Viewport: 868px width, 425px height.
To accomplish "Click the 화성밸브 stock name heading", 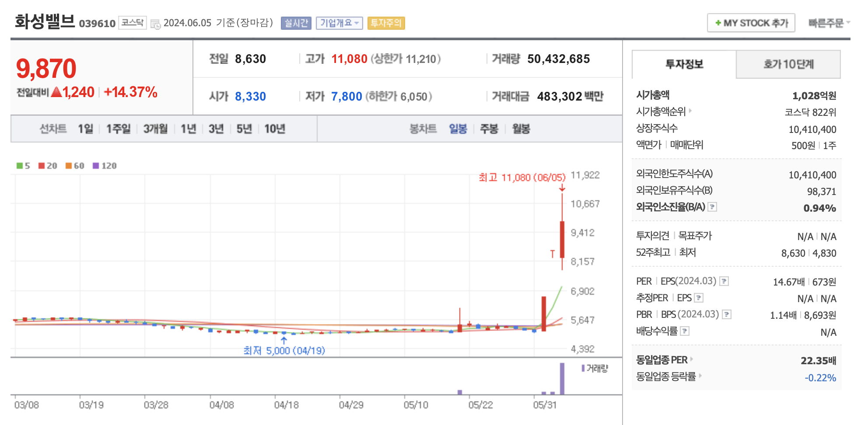I will coord(45,21).
